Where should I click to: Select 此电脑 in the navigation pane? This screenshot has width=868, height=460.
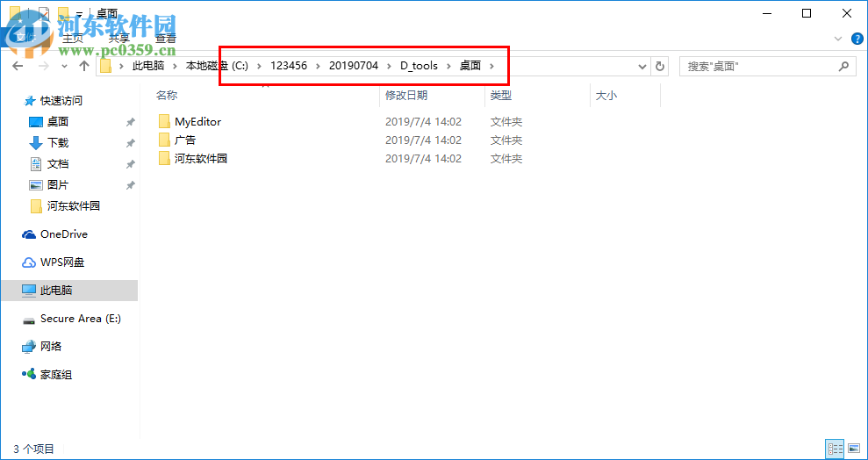(69, 290)
